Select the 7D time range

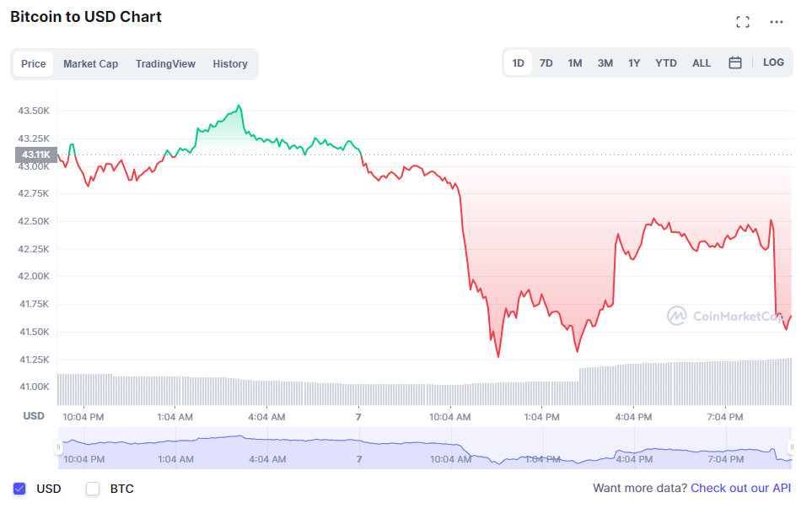[x=546, y=62]
